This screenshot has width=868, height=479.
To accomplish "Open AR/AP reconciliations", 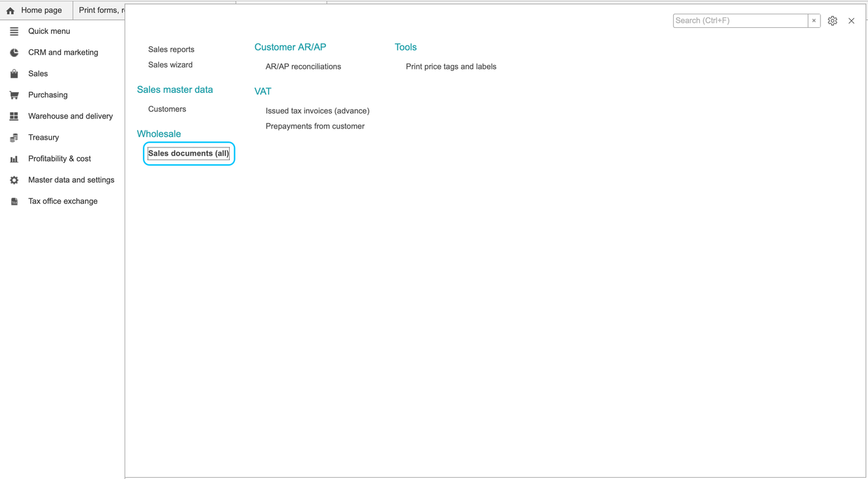I will pyautogui.click(x=303, y=66).
